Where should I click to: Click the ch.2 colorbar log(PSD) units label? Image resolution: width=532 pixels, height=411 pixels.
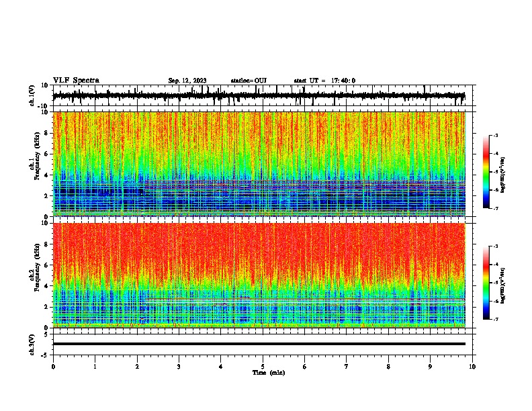[x=503, y=286]
